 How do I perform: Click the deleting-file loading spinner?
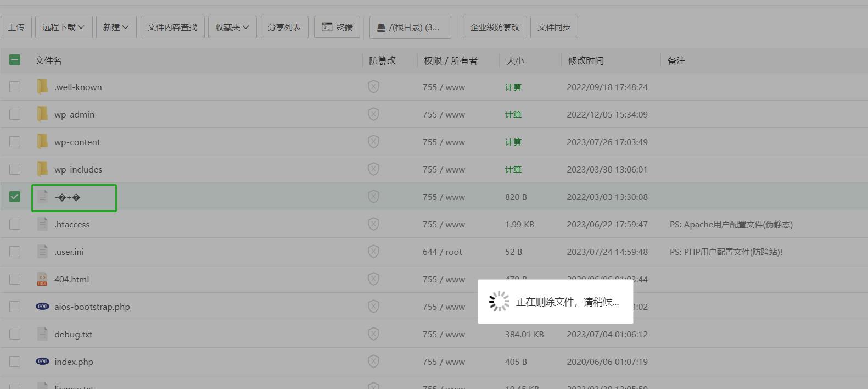pyautogui.click(x=499, y=302)
